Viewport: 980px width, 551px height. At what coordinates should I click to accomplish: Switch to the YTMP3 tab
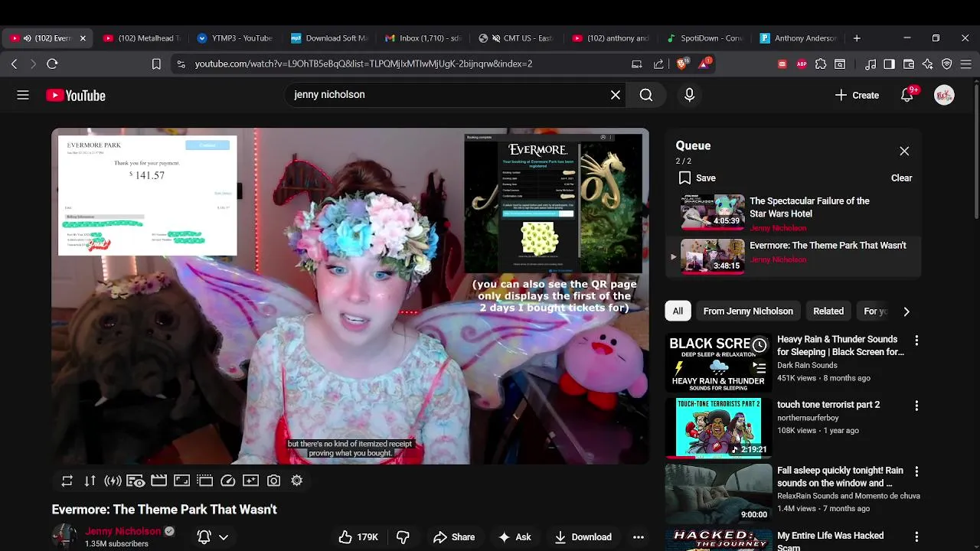tap(235, 38)
